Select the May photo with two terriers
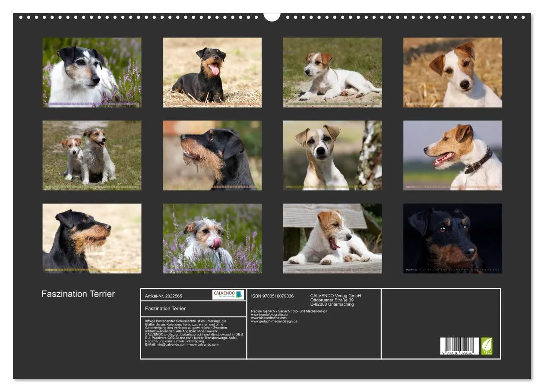This screenshot has height=392, width=544. 93,155
